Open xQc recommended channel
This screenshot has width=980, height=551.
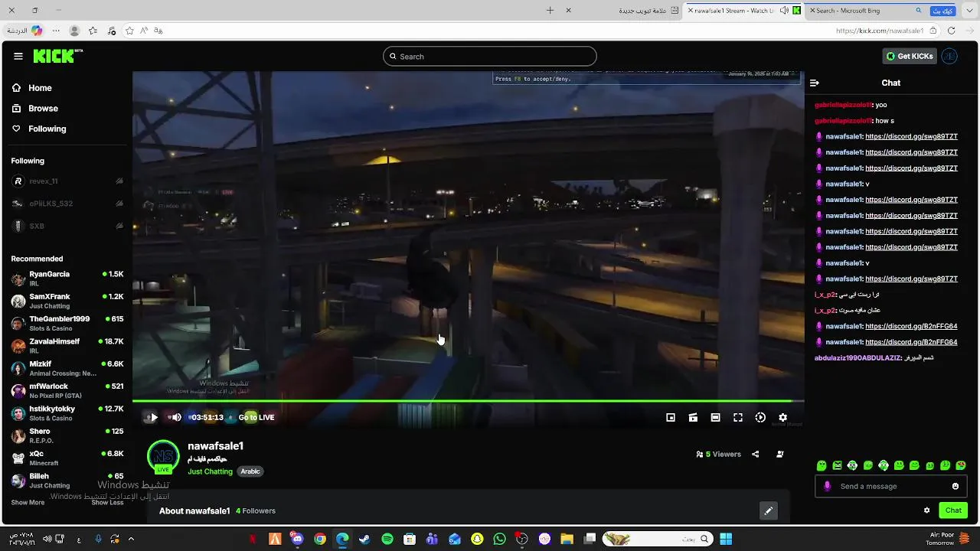tap(67, 458)
